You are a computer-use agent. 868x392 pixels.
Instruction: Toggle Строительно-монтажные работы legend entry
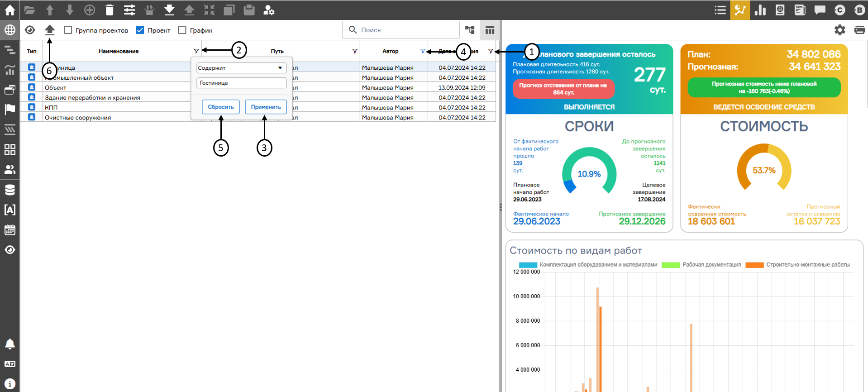798,265
